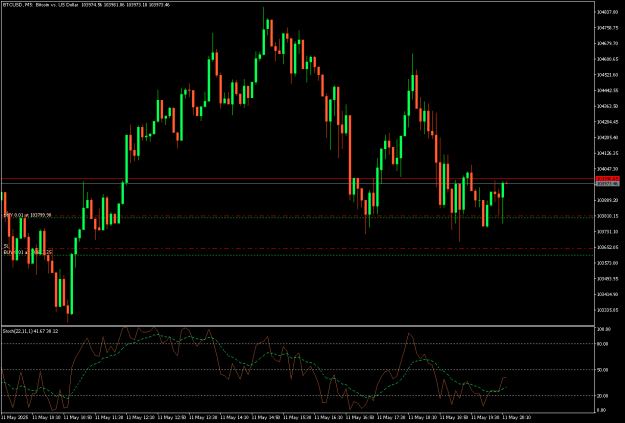Click the 50.00 stochastic level label

tap(603, 370)
